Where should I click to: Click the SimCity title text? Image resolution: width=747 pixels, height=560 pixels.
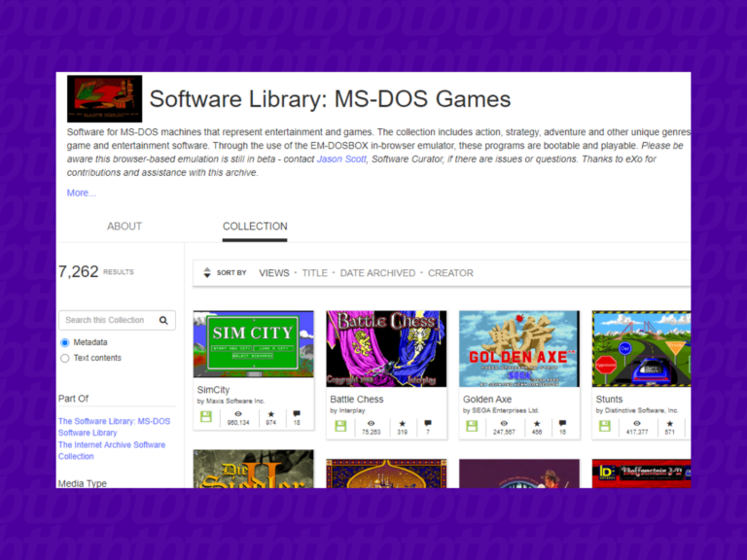tap(213, 390)
